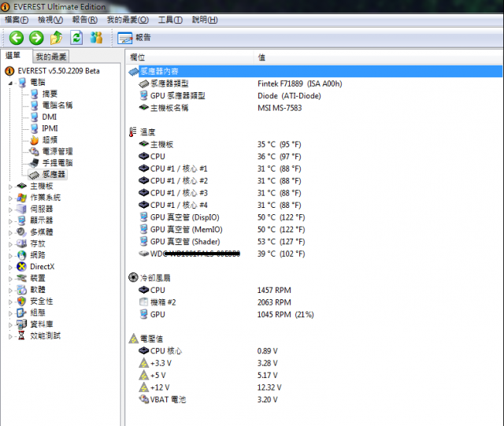Viewport: 504px width, 426px height.
Task: Expand the 伺服器 tree node
Action: pyautogui.click(x=10, y=210)
